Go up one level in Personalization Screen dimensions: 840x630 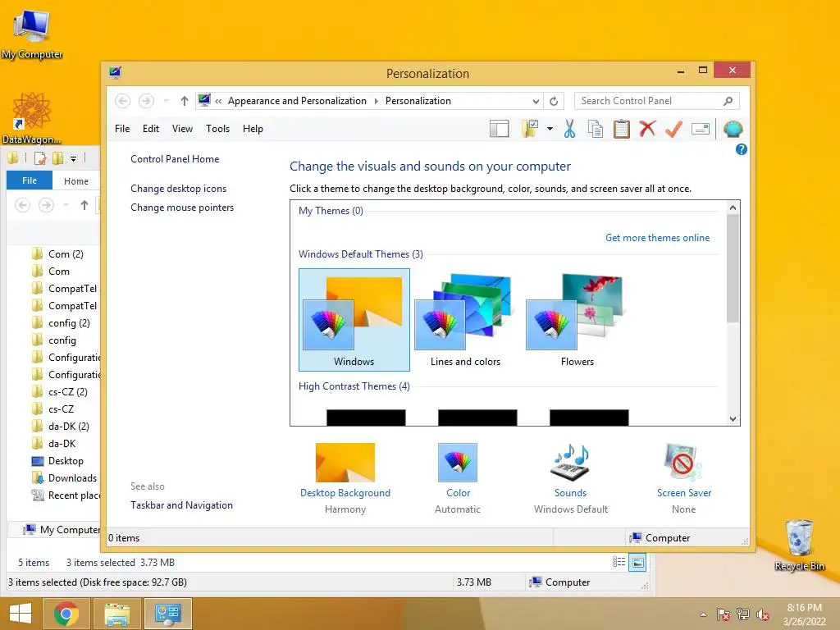(x=185, y=101)
